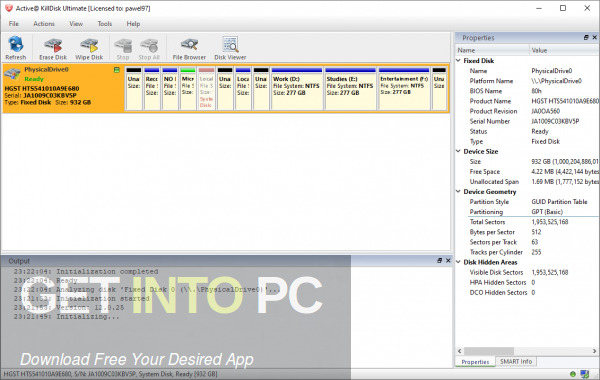This screenshot has height=380, width=600.
Task: Select the Type 'Fixed Disk' property row
Action: (527, 141)
